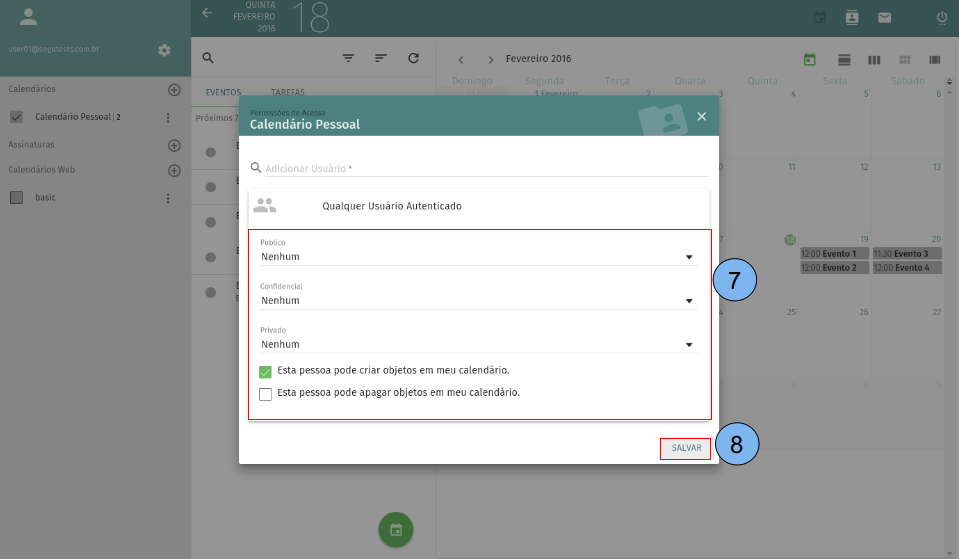Add a web calendar via plus icon
The height and width of the screenshot is (559, 960).
174,170
